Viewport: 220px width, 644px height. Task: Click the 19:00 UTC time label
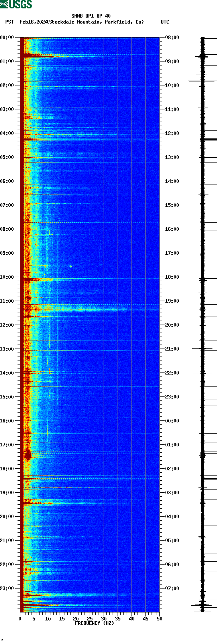(x=172, y=301)
